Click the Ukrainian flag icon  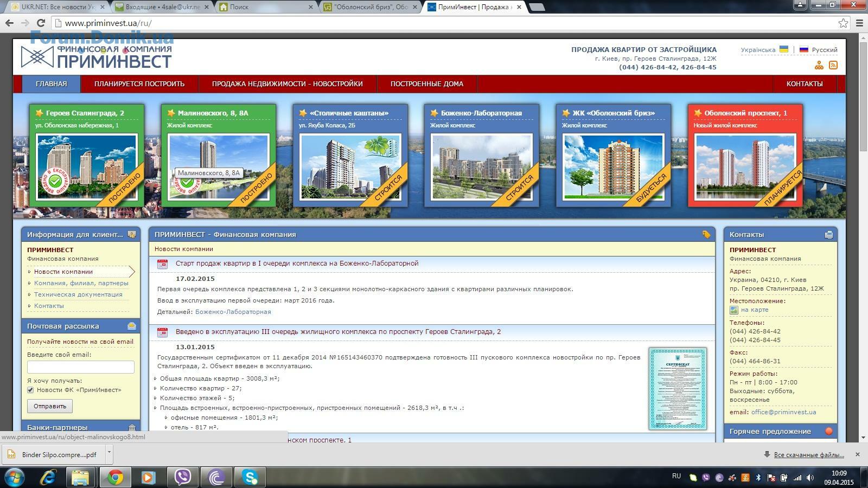coord(784,49)
